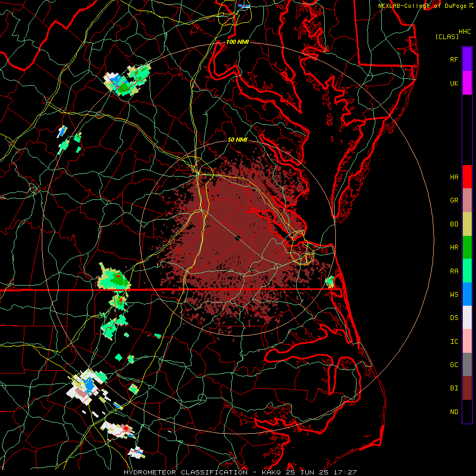This screenshot has height=476, width=476.
Task: Click the small rain echo near the coast
Action: (329, 281)
